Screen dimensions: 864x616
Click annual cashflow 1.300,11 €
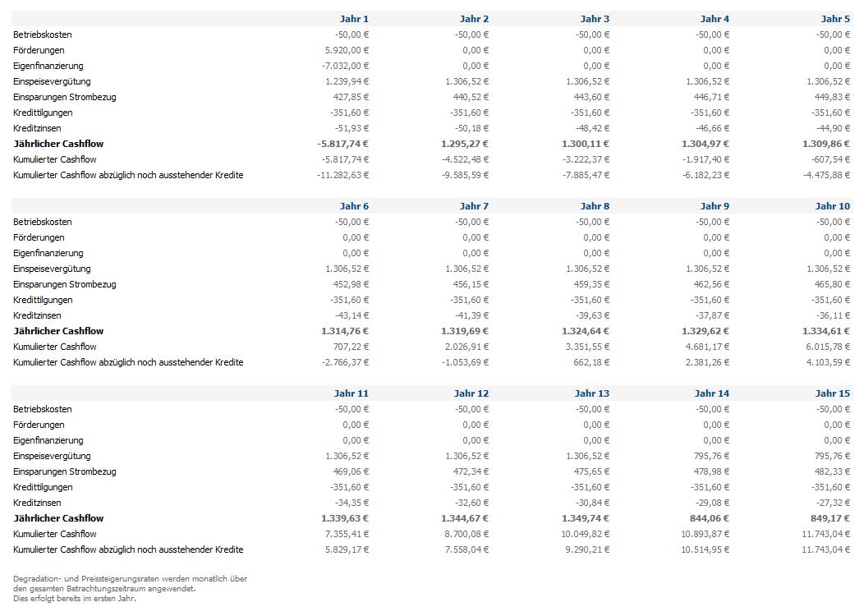click(586, 144)
